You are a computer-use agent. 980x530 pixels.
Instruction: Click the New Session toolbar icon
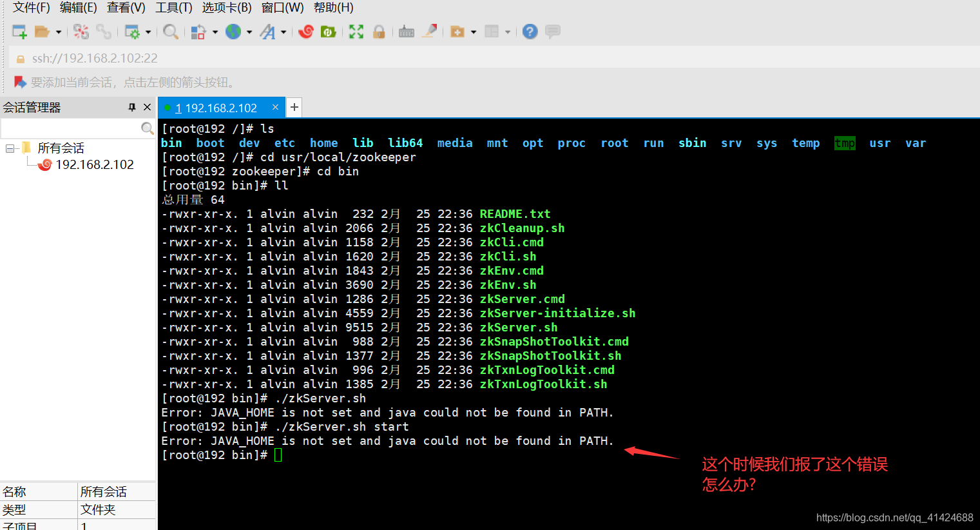19,32
